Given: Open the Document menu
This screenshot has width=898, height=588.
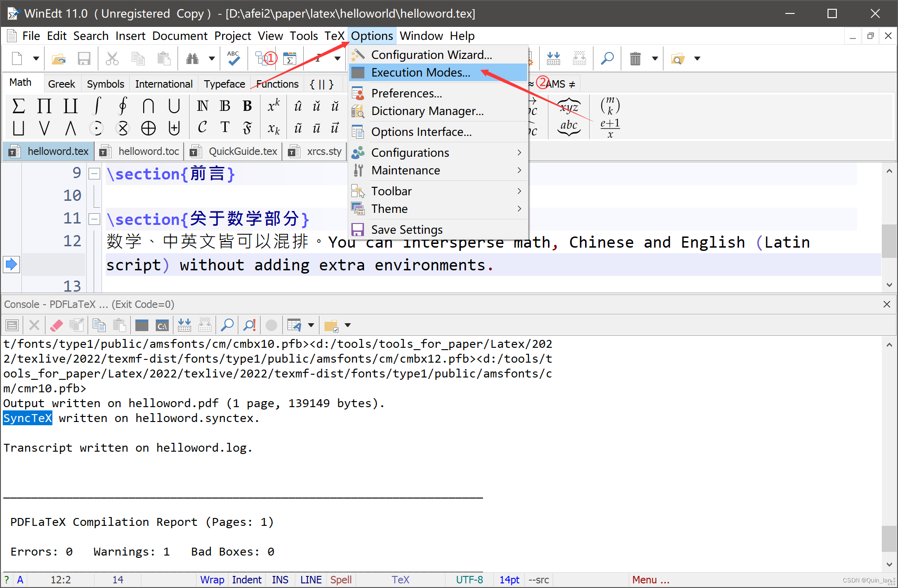Looking at the screenshot, I should (x=180, y=36).
